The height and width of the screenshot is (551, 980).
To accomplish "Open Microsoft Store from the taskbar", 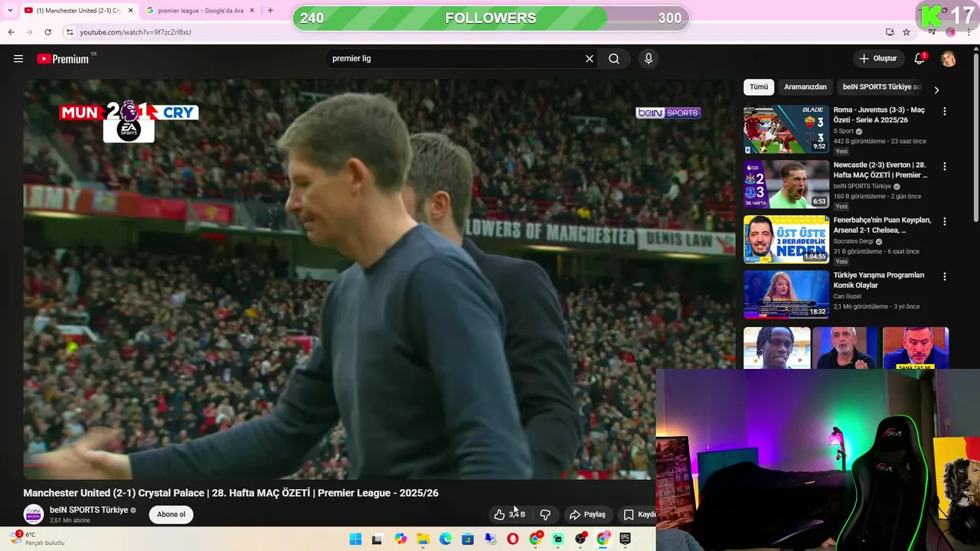I will [x=468, y=539].
